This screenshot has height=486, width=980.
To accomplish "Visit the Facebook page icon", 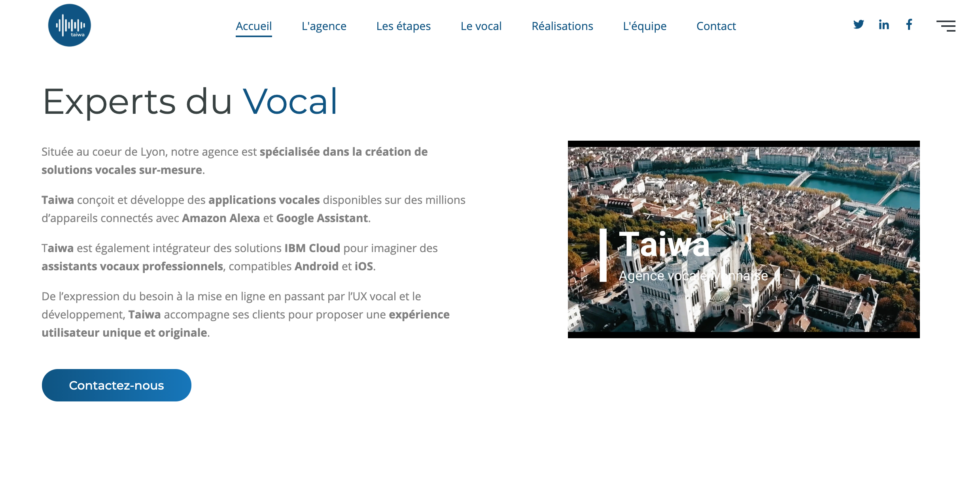I will 909,24.
